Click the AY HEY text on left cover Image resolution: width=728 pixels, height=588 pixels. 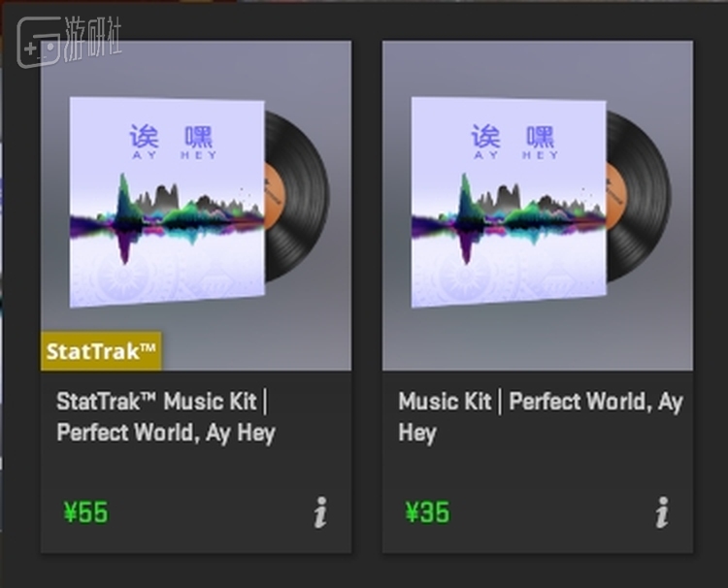pyautogui.click(x=175, y=155)
